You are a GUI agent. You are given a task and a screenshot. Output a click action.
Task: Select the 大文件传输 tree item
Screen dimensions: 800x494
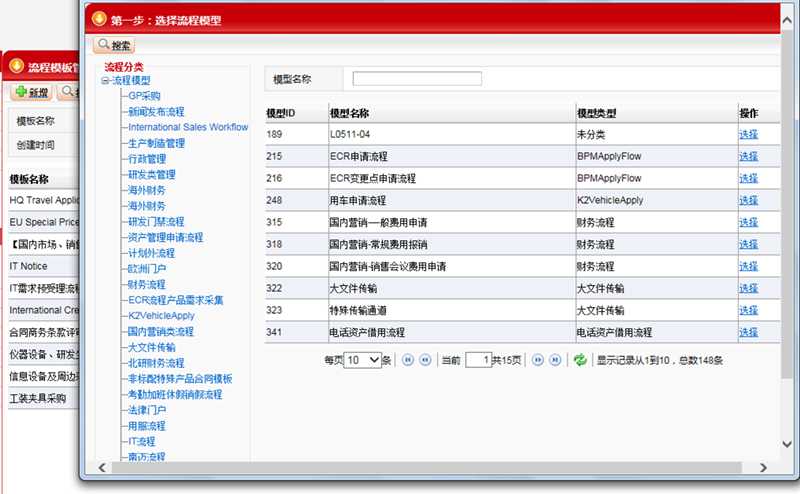pos(152,348)
